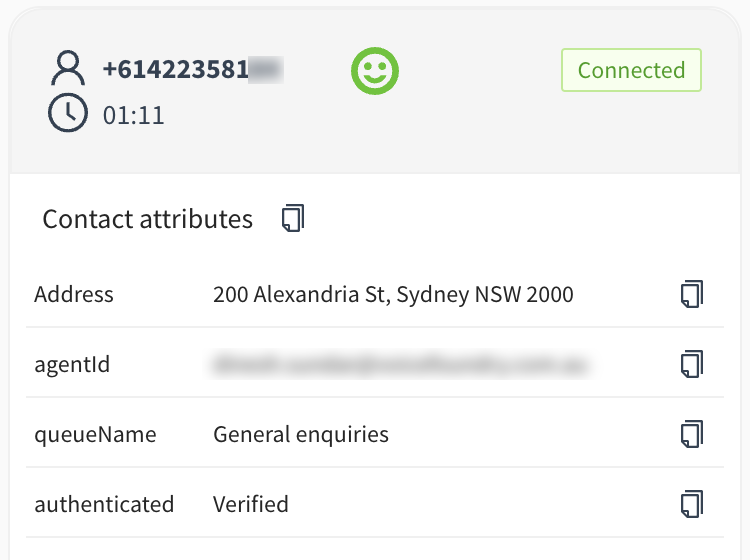Click the call timer clock icon

click(x=68, y=112)
